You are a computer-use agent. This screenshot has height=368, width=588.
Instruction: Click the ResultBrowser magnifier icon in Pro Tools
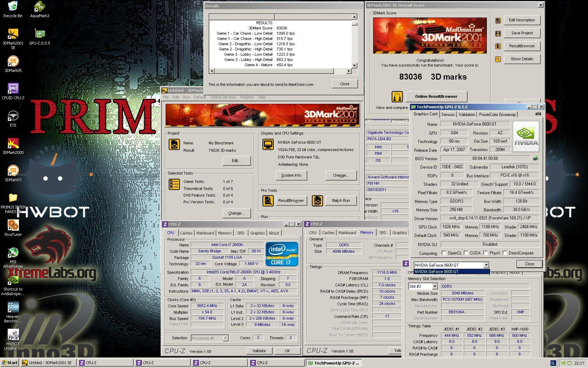[x=268, y=201]
